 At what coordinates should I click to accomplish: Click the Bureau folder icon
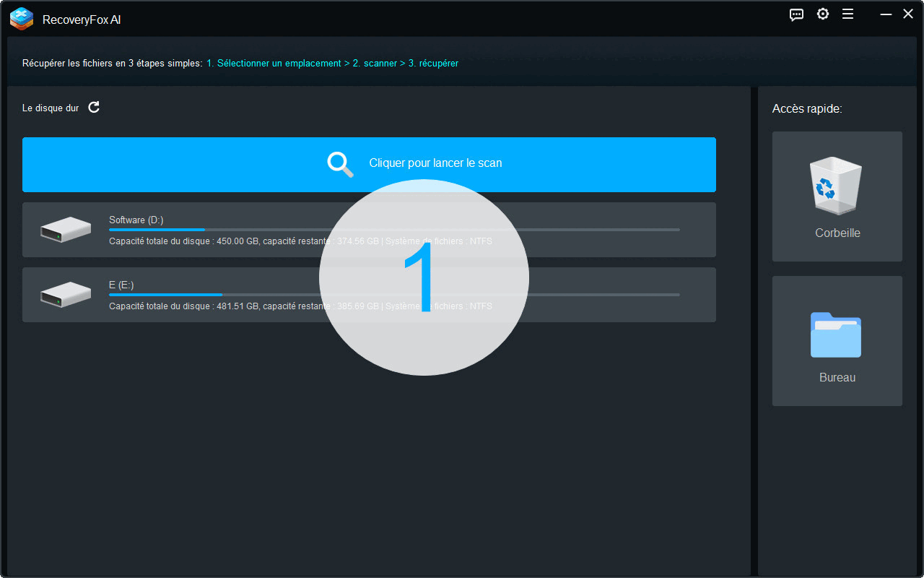[836, 335]
